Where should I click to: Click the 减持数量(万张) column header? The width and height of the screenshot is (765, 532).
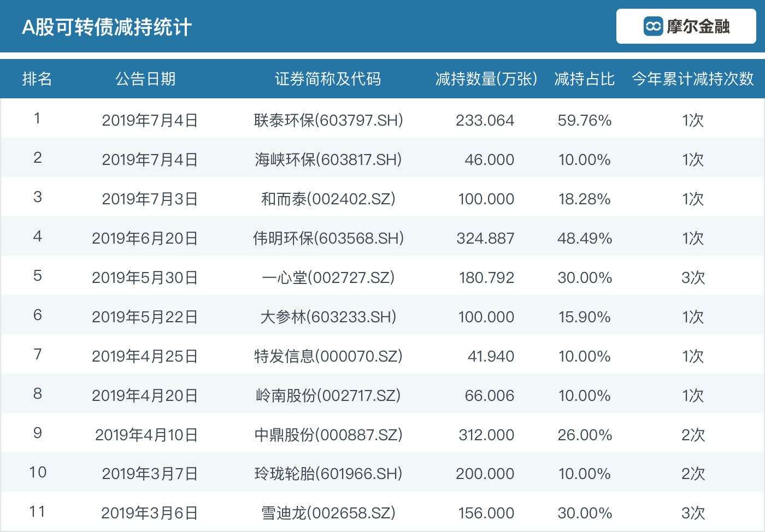[x=486, y=79]
